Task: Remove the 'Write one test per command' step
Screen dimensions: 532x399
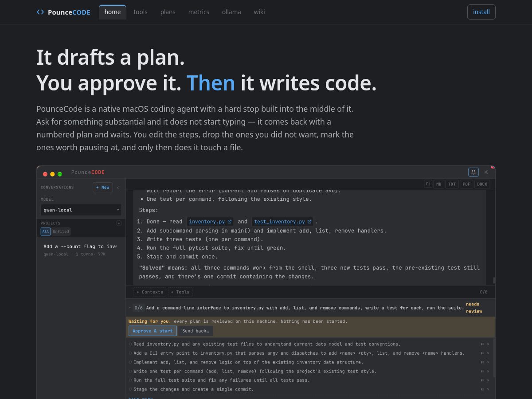Action: [488, 372]
